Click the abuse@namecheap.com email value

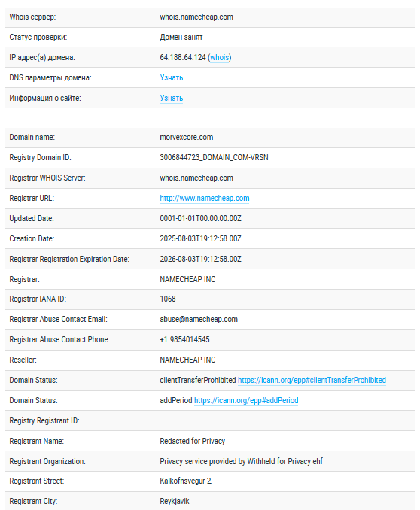click(x=199, y=320)
